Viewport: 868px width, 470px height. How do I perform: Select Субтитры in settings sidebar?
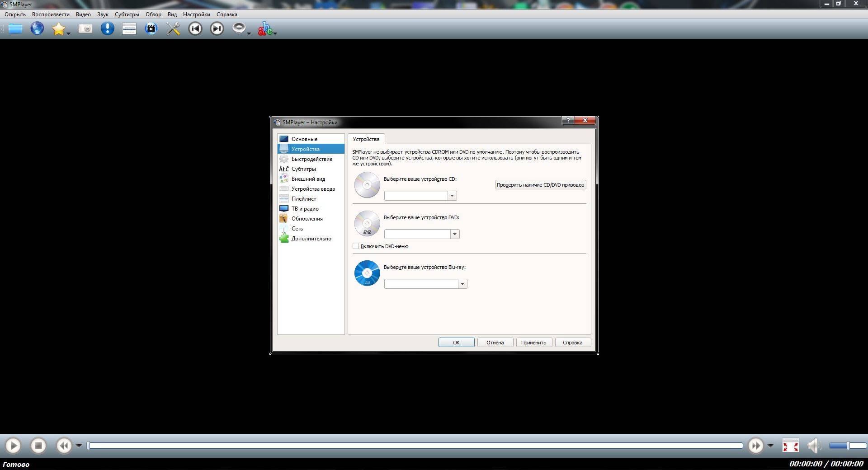pos(311,169)
